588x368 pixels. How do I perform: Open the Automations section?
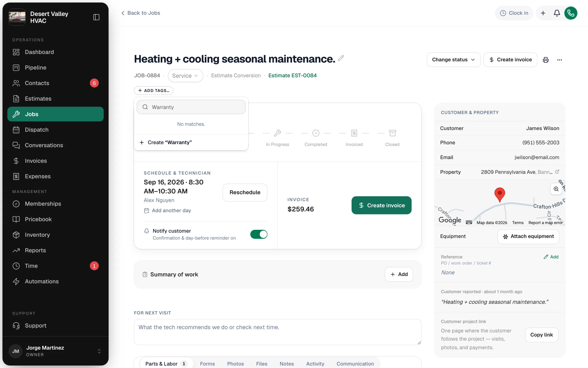55,281
